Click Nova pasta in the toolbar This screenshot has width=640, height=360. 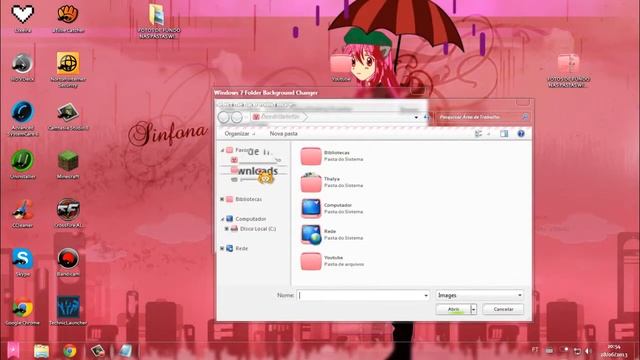coord(283,133)
